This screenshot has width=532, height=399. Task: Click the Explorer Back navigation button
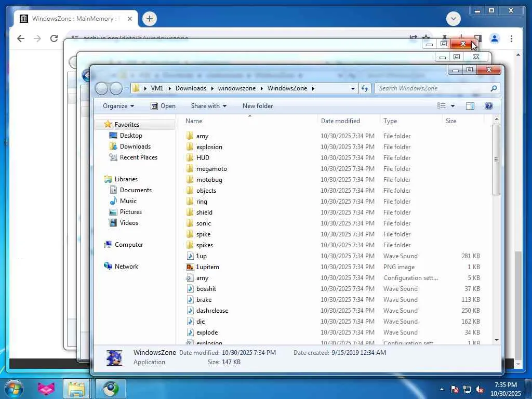(101, 88)
